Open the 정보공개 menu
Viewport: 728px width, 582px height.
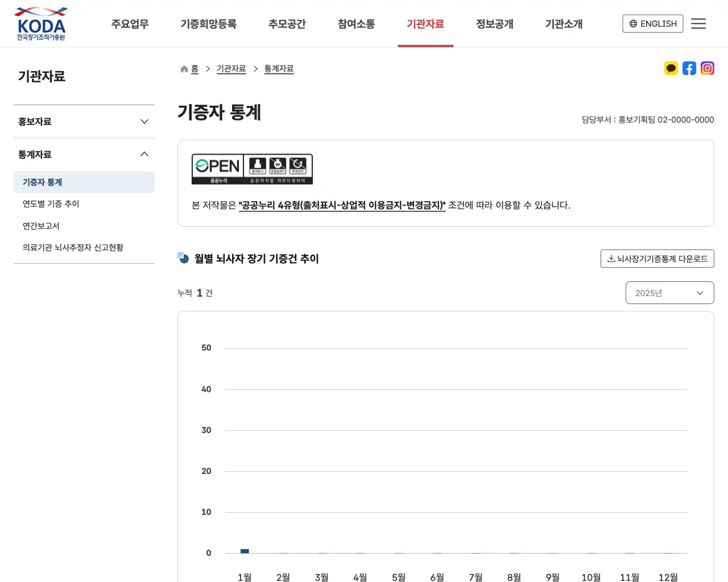[494, 24]
